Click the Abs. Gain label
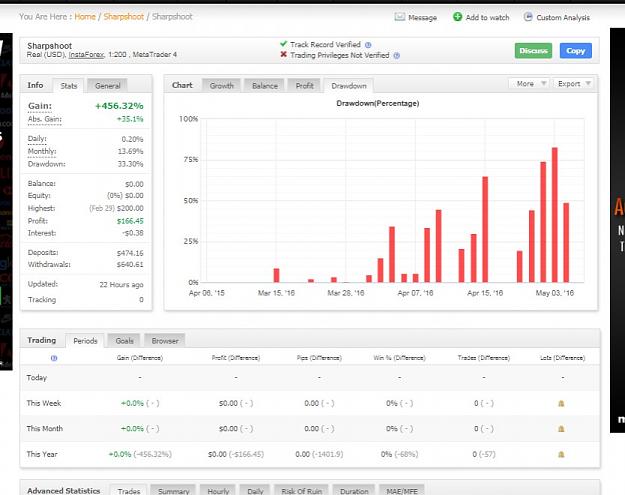 click(x=45, y=119)
